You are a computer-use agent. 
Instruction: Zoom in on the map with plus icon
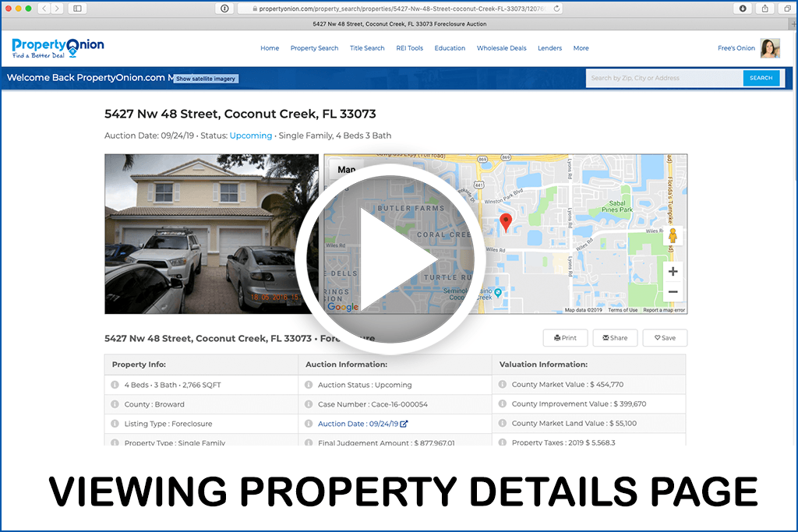(x=672, y=271)
